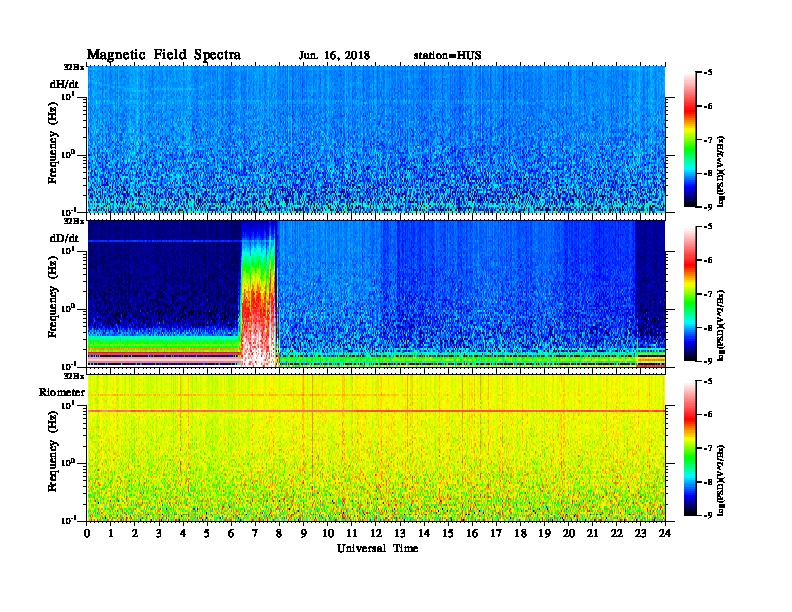Click hour tick label "11" on time axis
Screen dimensions: 792x612
352,533
